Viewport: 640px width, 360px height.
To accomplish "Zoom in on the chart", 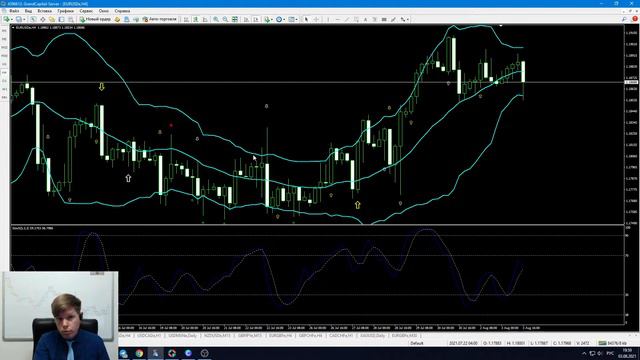I will pyautogui.click(x=216, y=19).
